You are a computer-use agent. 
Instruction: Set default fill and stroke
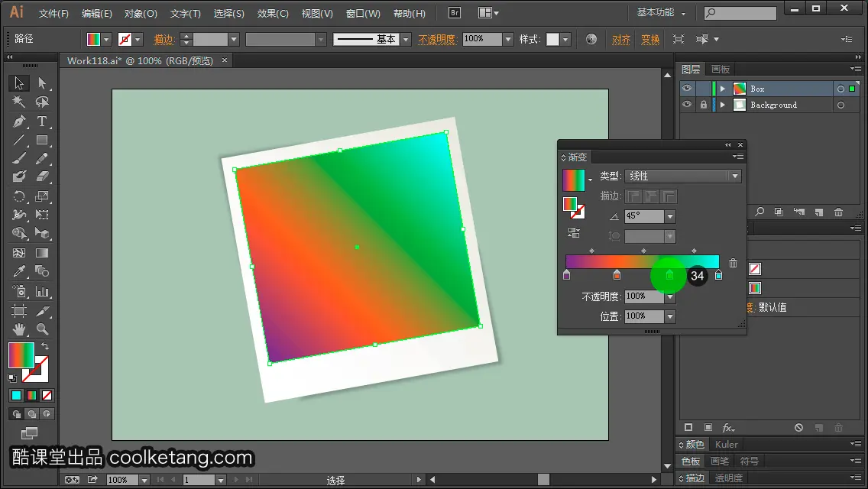pyautogui.click(x=12, y=378)
